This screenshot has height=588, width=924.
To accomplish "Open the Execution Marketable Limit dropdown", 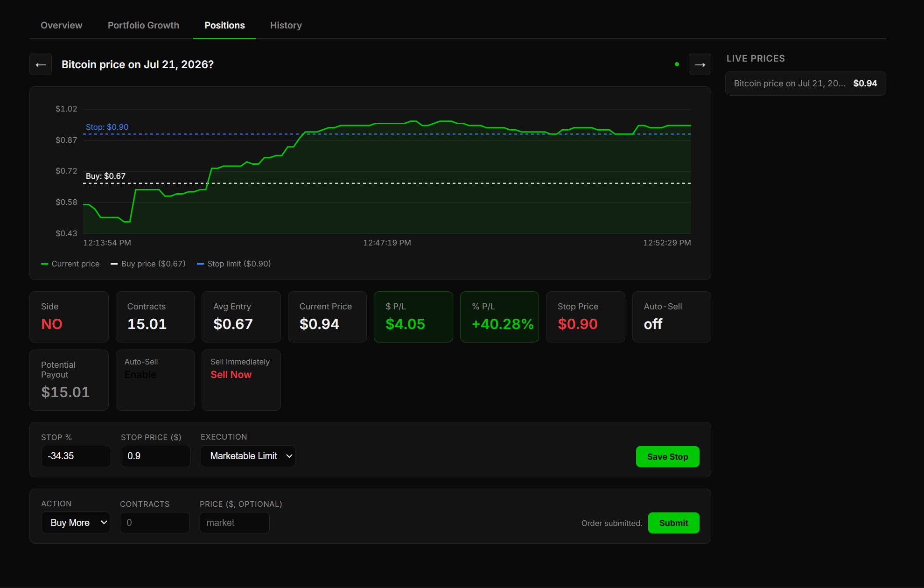I will tap(248, 456).
